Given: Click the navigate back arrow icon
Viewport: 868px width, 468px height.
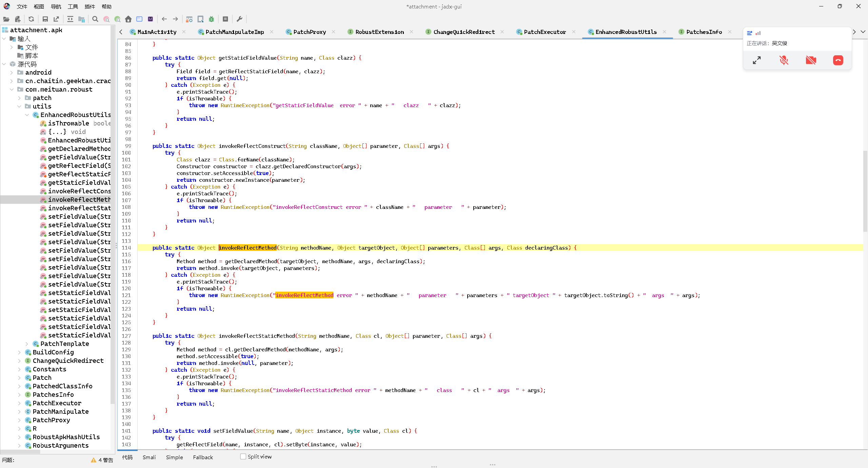Looking at the screenshot, I should pos(164,19).
